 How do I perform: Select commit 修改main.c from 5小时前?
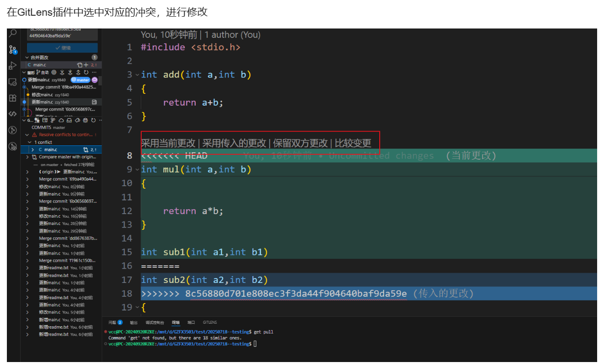point(63,312)
